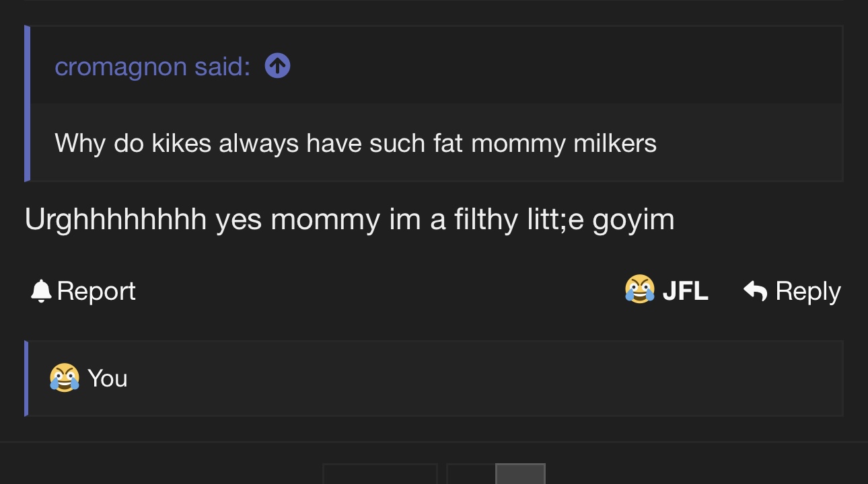Click the up-arrow icon beside the quote author
The image size is (868, 484).
pyautogui.click(x=277, y=66)
